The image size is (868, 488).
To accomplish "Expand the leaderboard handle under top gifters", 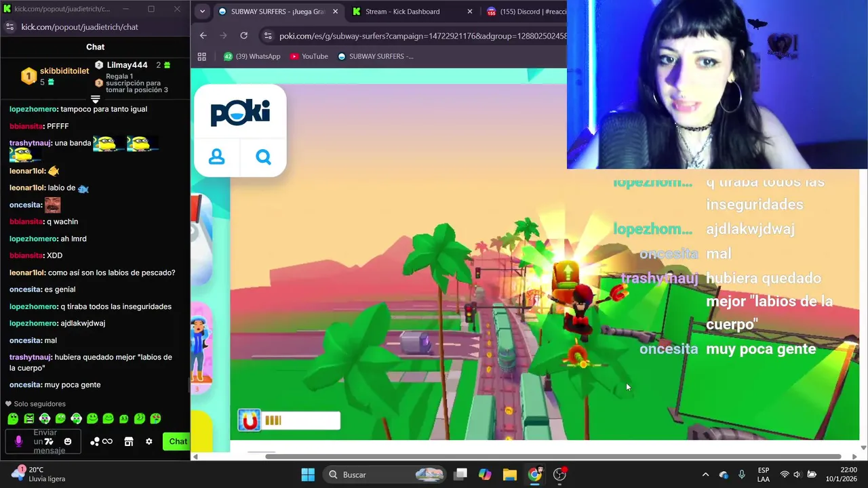I will pyautogui.click(x=95, y=99).
